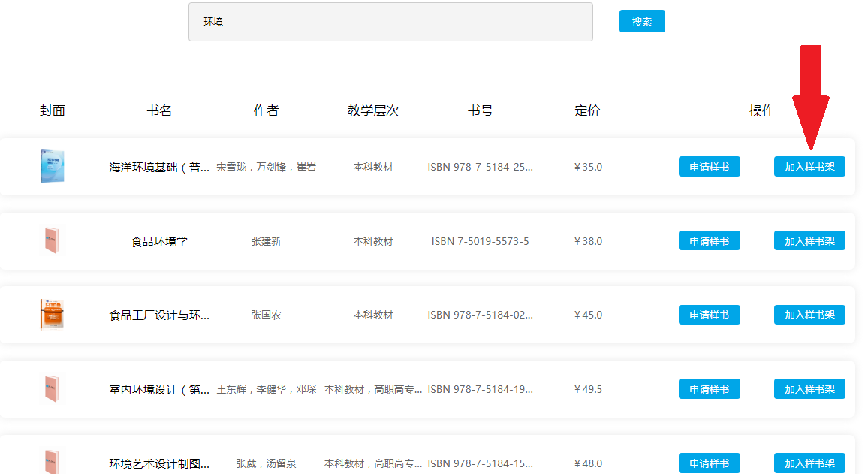Click 加入样书架 for 海洋环境基础
The width and height of the screenshot is (868, 474).
click(x=809, y=167)
